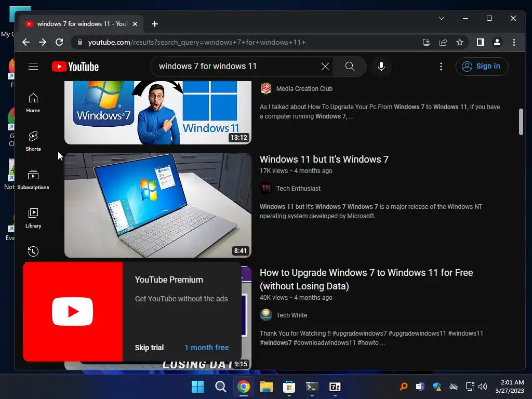Click the volume tray icon

tap(483, 387)
